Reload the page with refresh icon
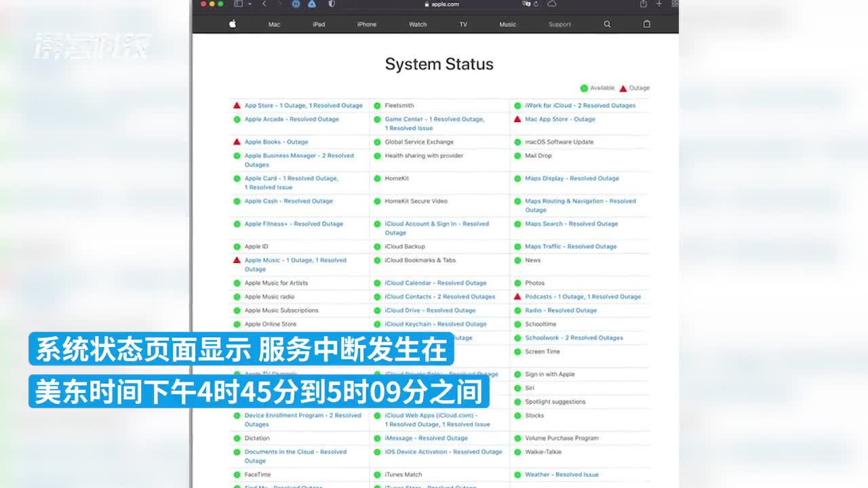868x488 pixels. (x=536, y=3)
